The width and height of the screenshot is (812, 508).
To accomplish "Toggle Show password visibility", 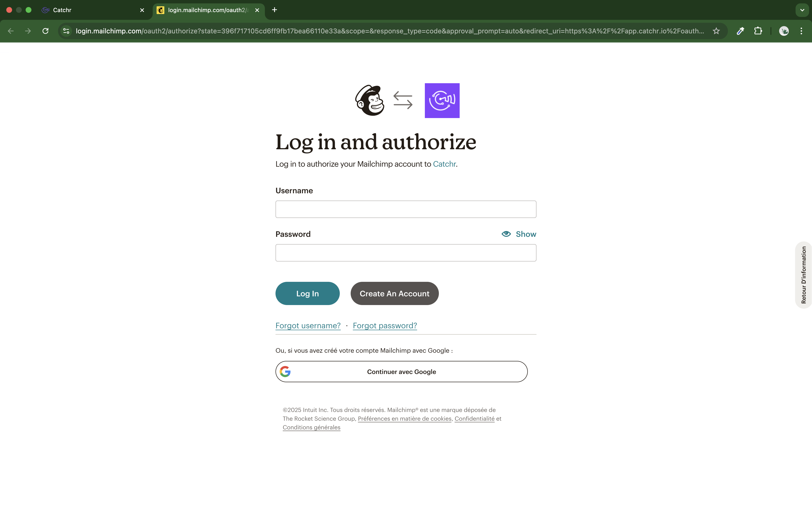I will pyautogui.click(x=519, y=234).
